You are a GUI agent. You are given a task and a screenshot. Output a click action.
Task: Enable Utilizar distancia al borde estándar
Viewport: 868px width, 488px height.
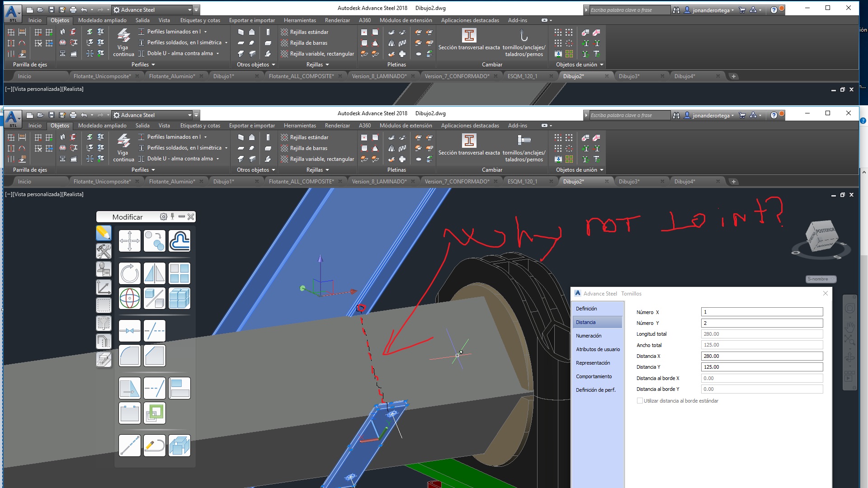[x=640, y=400]
